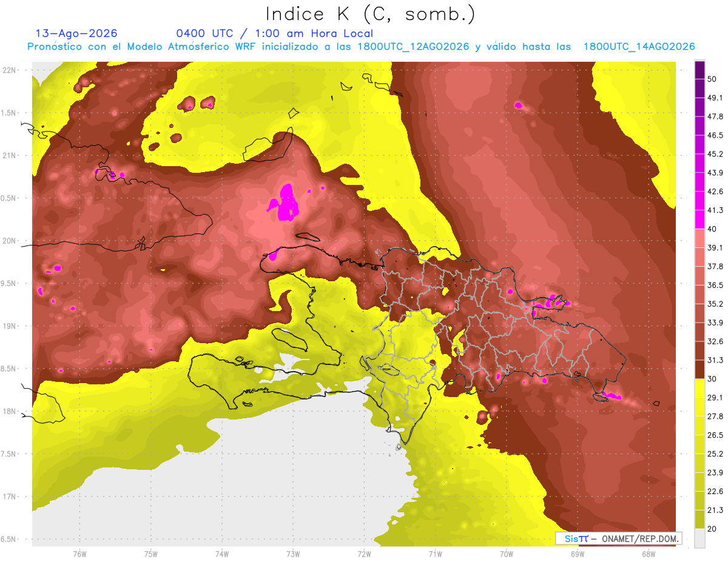Click the colorbar label '32.6'

pyautogui.click(x=715, y=341)
